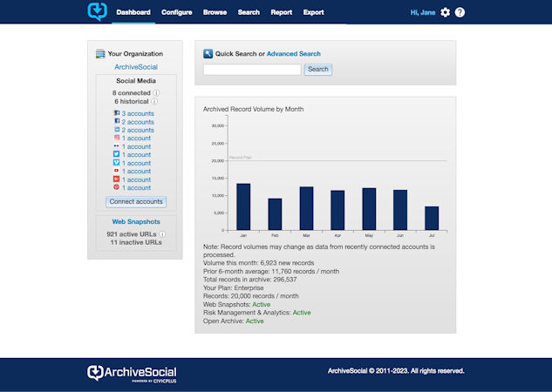Click the Record Plan line label
Screen dimensions: 552x392
[x=241, y=158]
